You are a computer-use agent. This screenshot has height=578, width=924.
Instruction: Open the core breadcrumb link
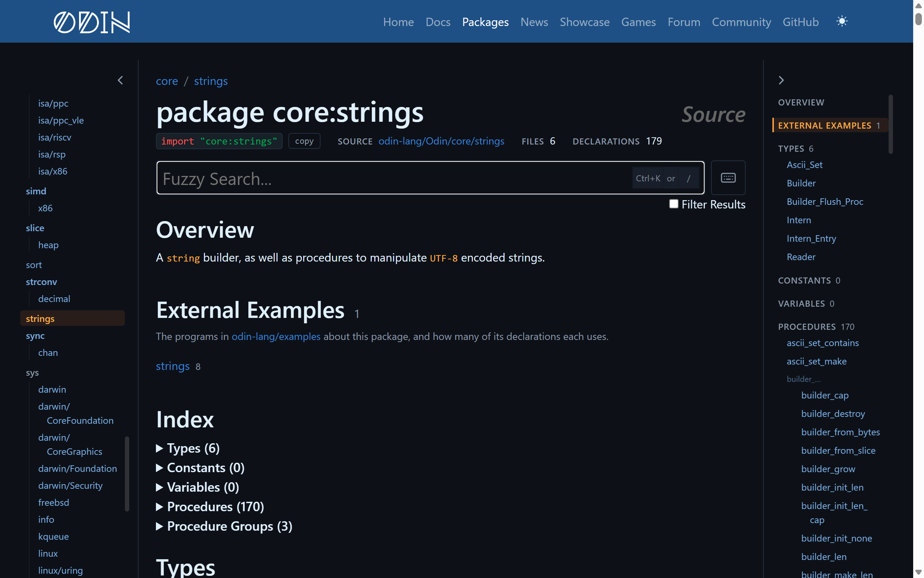[x=167, y=81]
